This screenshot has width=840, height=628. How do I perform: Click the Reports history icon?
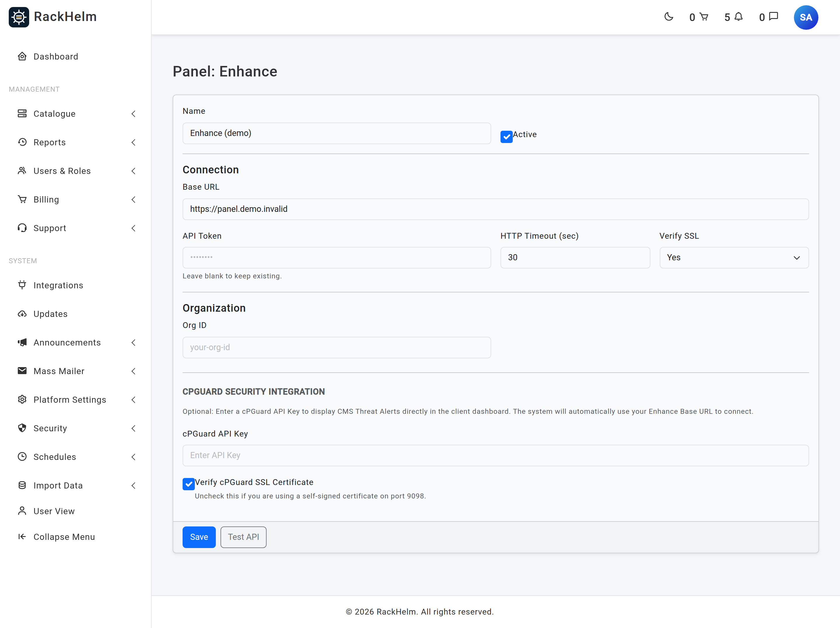[22, 142]
